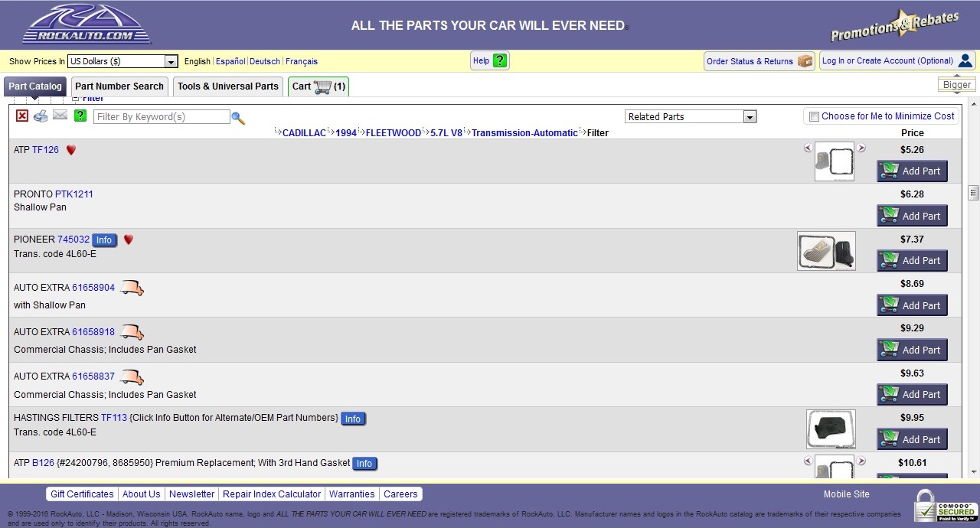This screenshot has height=528, width=980.
Task: Click truck icon beside AUTO EXTRA 61658837
Action: [132, 376]
